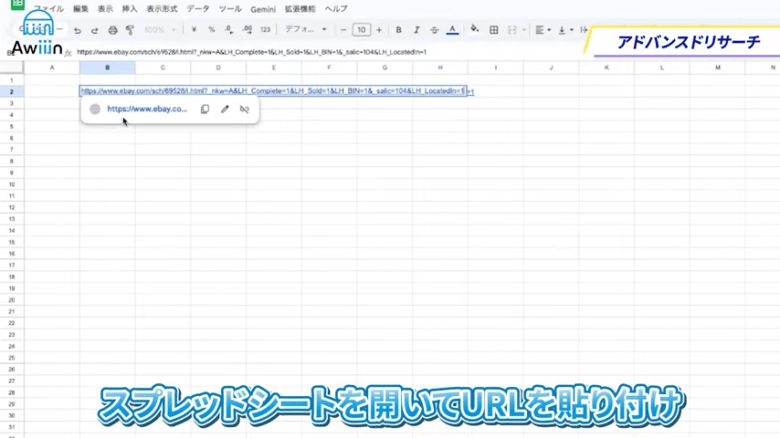Screen dimensions: 780x438
Task: Click the undo arrow icon
Action: tap(77, 30)
